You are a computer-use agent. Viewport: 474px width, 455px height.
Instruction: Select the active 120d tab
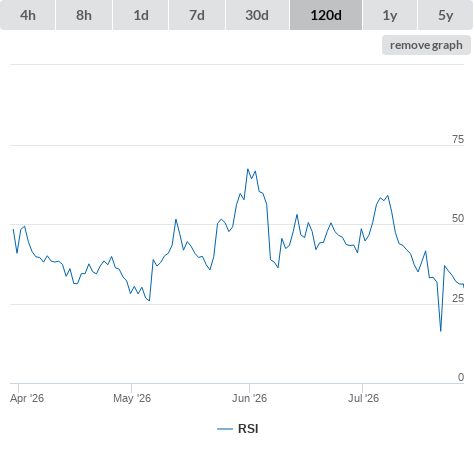326,15
